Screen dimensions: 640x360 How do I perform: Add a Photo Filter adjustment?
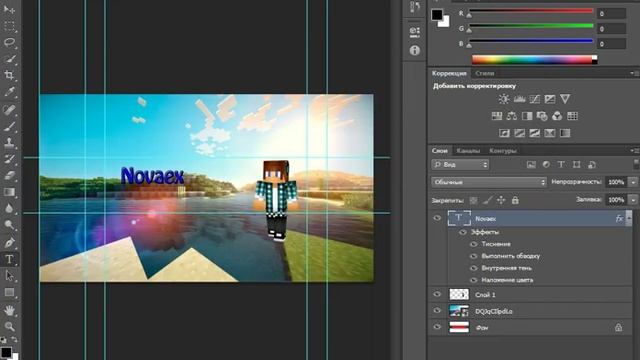point(542,116)
